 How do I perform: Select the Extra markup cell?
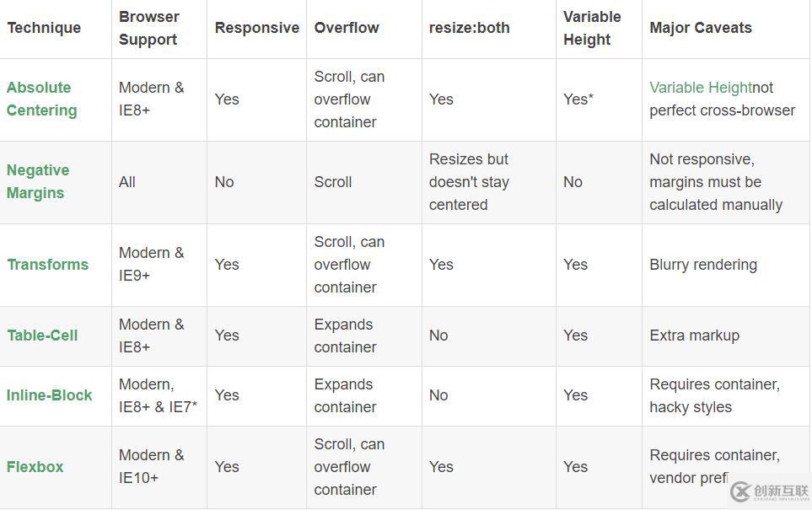click(x=695, y=336)
